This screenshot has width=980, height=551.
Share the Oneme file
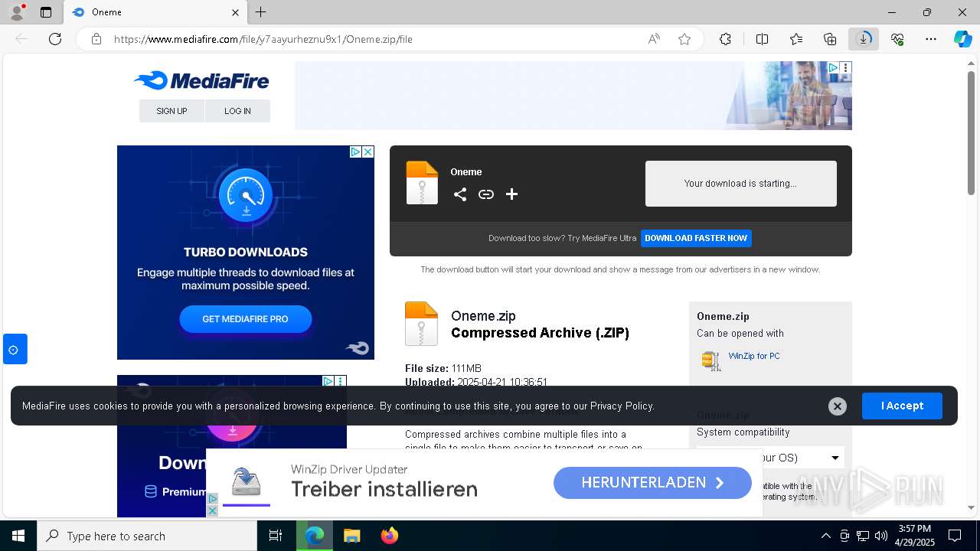pyautogui.click(x=460, y=194)
